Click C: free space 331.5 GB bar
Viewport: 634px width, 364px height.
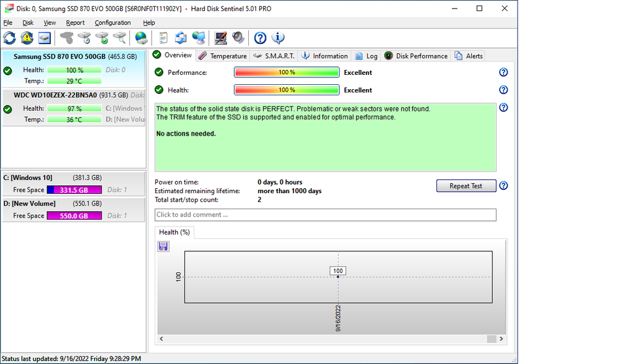[x=74, y=190]
